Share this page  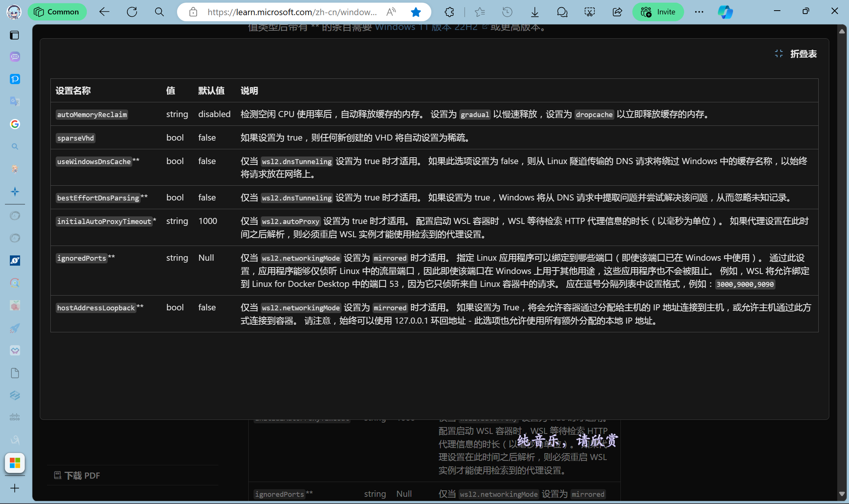tap(617, 12)
